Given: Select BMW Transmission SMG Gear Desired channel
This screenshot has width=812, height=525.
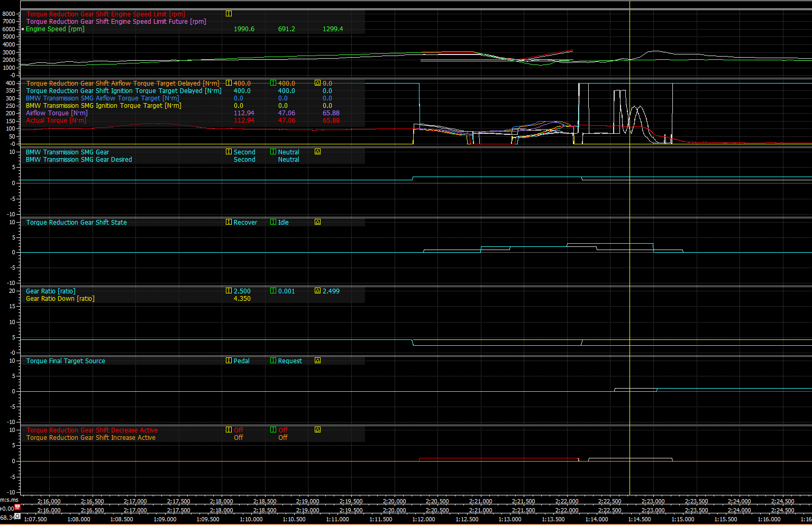Looking at the screenshot, I should pyautogui.click(x=79, y=160).
